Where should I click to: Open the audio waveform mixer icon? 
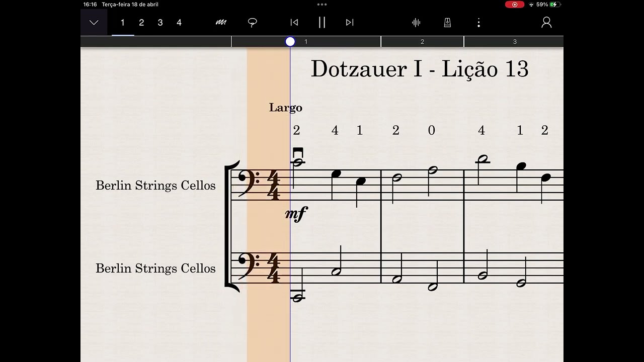[416, 23]
